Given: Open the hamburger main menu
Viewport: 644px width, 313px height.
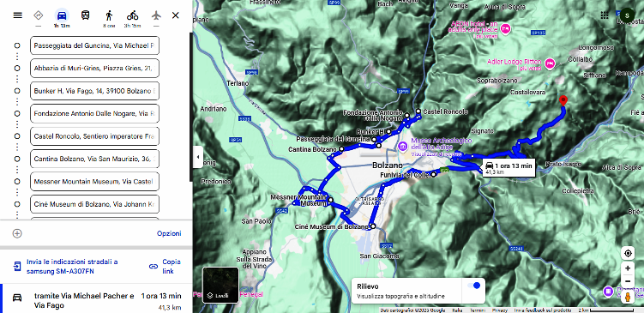Looking at the screenshot, I should [17, 15].
